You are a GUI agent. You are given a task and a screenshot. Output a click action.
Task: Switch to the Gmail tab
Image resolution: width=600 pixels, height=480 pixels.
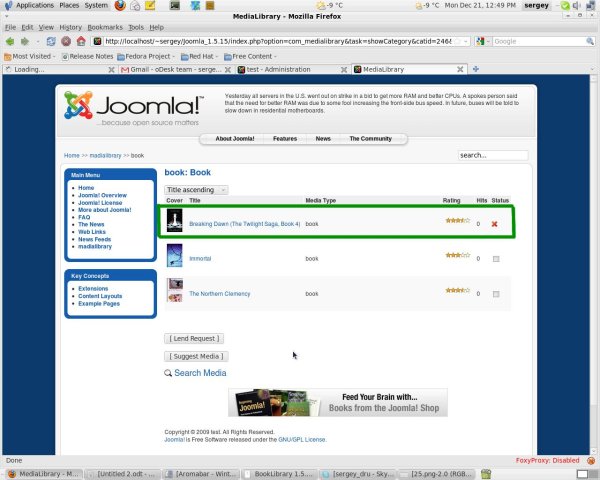point(176,69)
